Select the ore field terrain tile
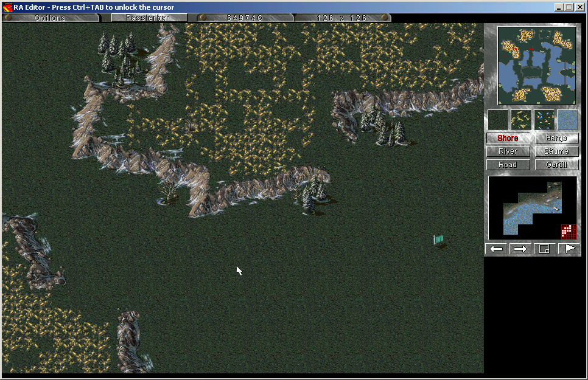Viewport: 588px width, 380px height. point(521,120)
